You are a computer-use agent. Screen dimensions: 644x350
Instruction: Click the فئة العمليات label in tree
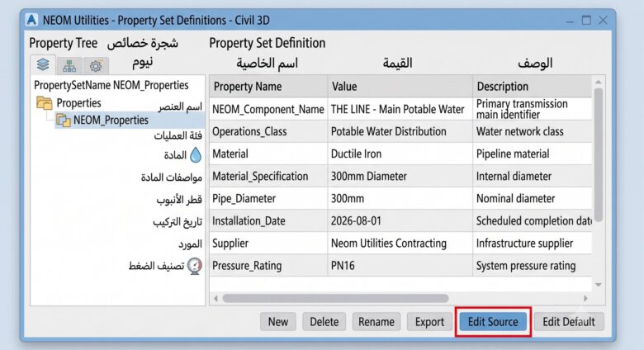pyautogui.click(x=178, y=135)
